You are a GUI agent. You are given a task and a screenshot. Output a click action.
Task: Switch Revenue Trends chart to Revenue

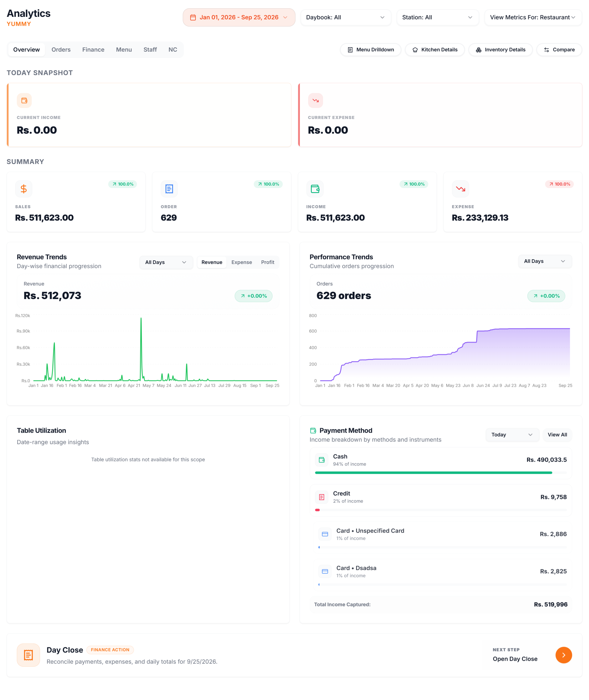pos(212,262)
